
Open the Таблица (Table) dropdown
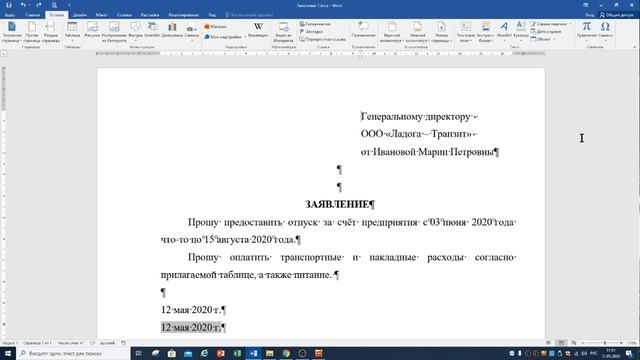tap(72, 32)
